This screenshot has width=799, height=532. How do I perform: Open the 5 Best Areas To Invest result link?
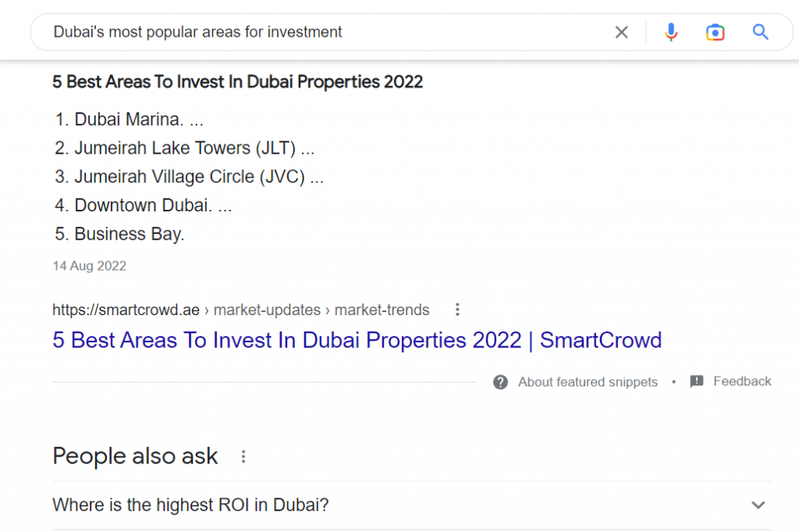pyautogui.click(x=357, y=340)
